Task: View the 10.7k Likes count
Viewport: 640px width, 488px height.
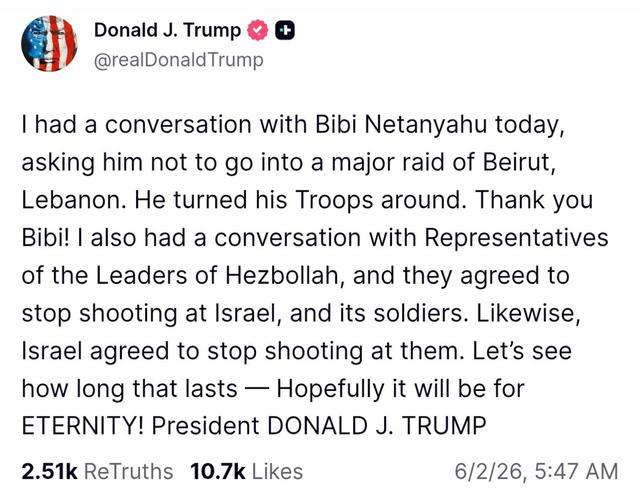Action: [x=218, y=471]
